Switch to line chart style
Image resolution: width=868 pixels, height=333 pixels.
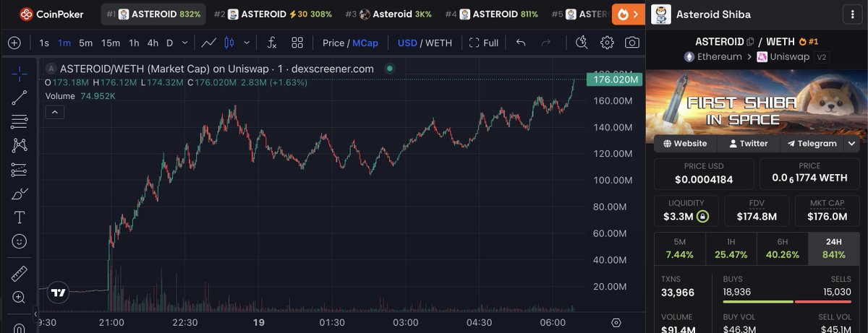[209, 43]
